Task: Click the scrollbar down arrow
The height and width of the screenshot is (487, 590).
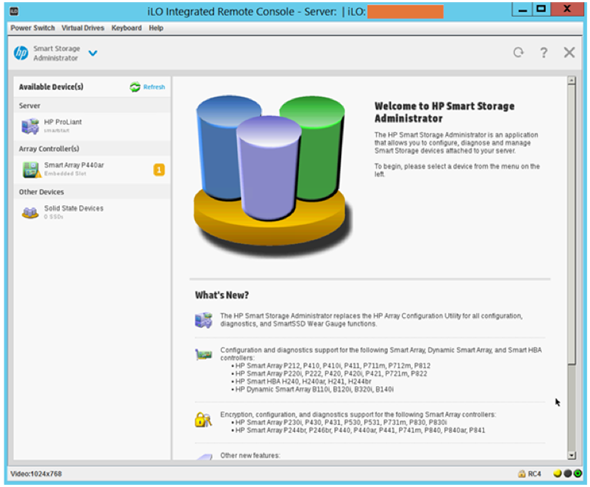Action: pos(571,455)
